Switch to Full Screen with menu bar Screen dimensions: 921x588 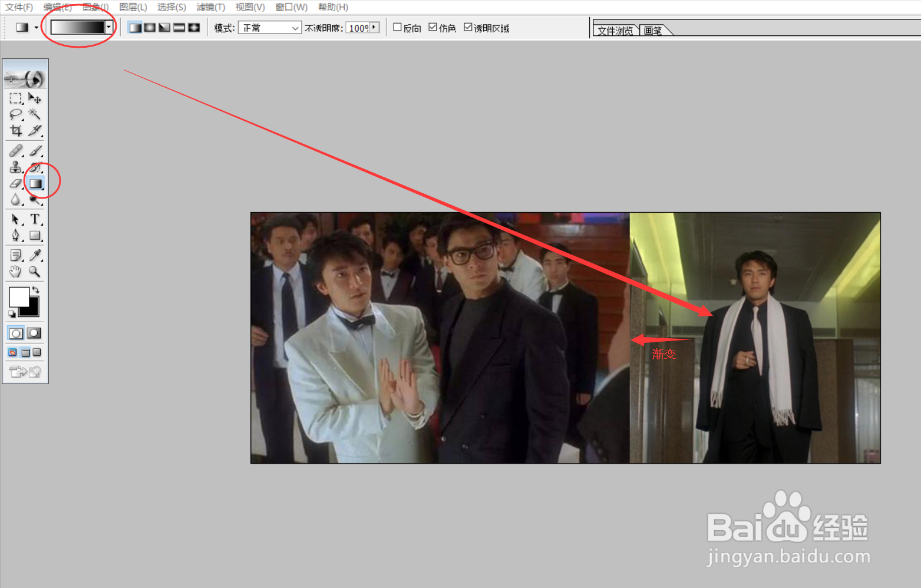coord(25,352)
